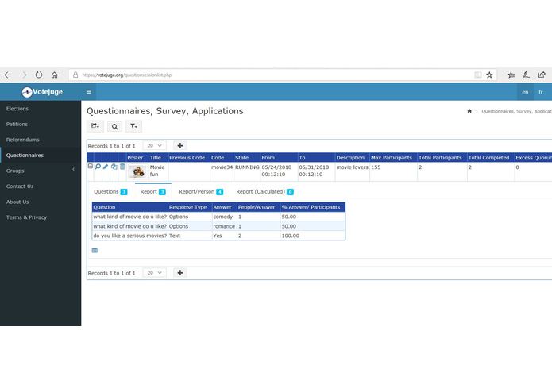The width and height of the screenshot is (552, 392).
Task: Click the lock icon in address bar
Action: tap(75, 75)
